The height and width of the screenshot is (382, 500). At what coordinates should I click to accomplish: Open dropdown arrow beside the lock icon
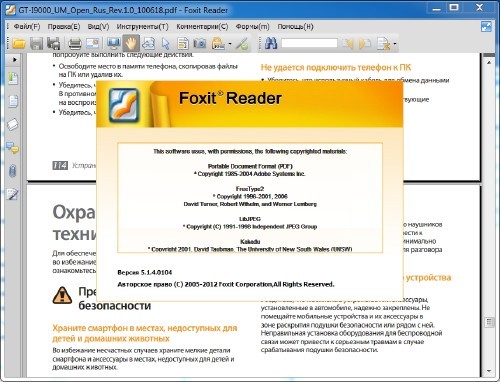[x=230, y=44]
